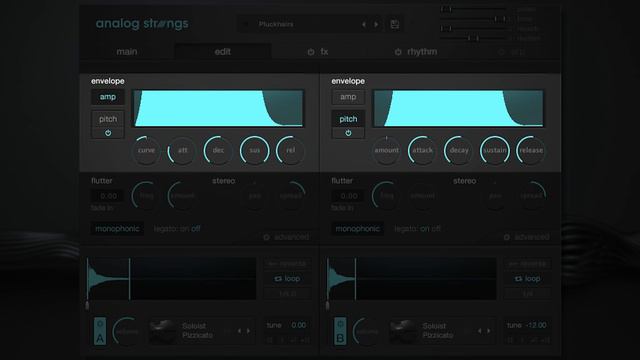This screenshot has width=640, height=360.
Task: Click the layer A volume knob
Action: tap(127, 331)
